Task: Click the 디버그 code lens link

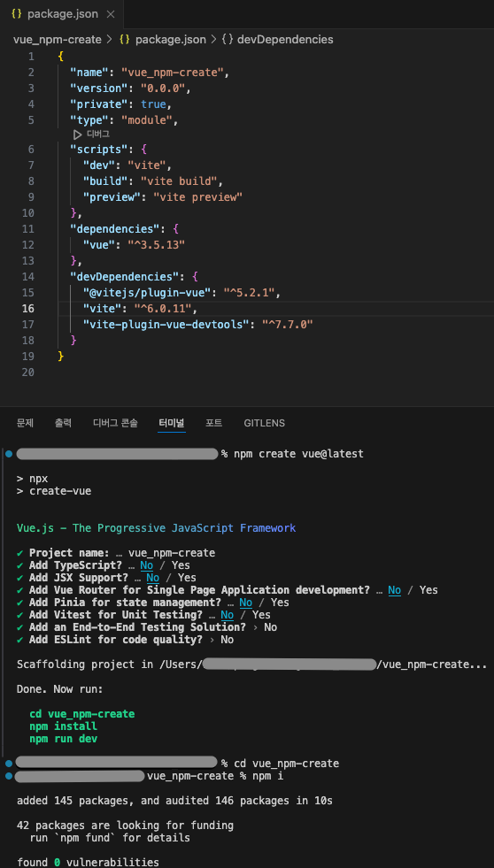Action: (x=98, y=134)
